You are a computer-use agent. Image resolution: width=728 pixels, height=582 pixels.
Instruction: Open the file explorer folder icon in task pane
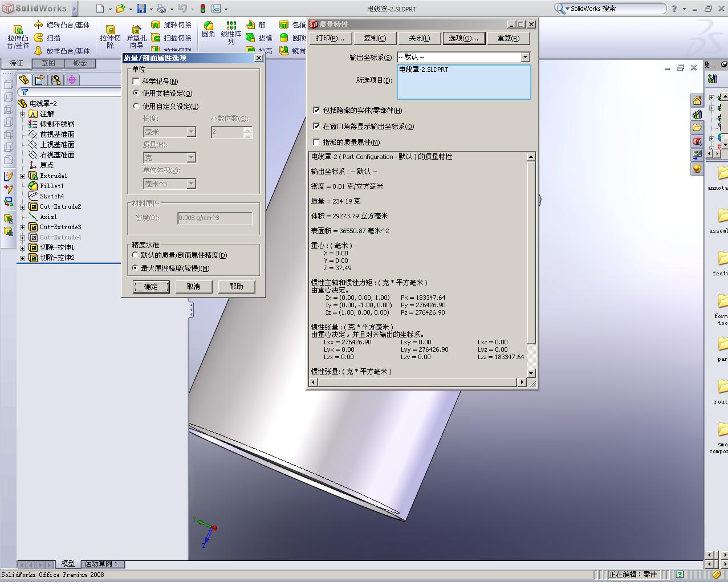pyautogui.click(x=697, y=128)
